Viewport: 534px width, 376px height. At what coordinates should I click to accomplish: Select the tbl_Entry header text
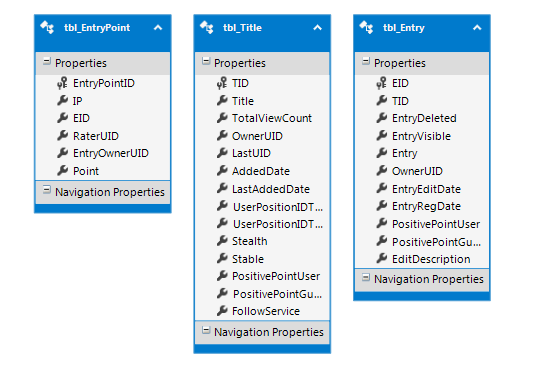tap(404, 28)
